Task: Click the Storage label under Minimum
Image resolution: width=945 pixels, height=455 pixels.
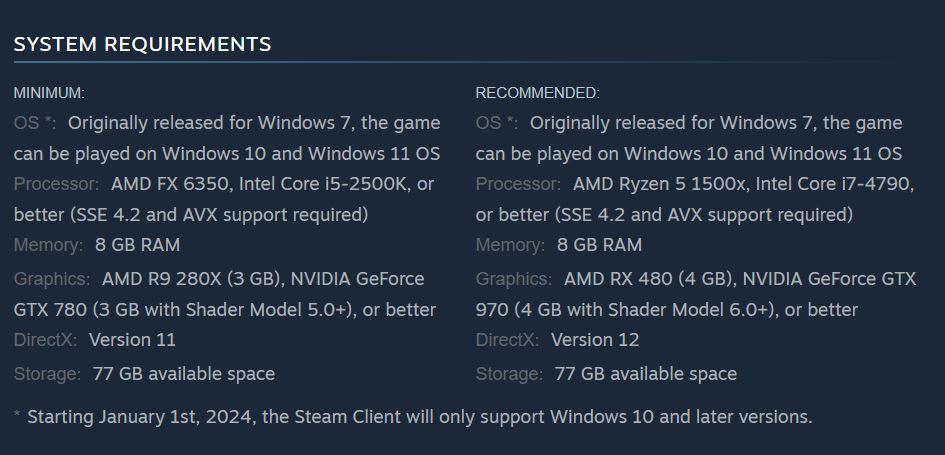Action: (47, 374)
